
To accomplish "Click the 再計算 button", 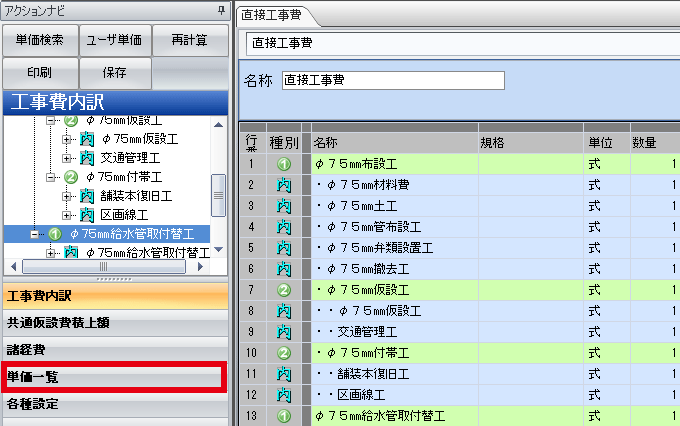I will [190, 41].
